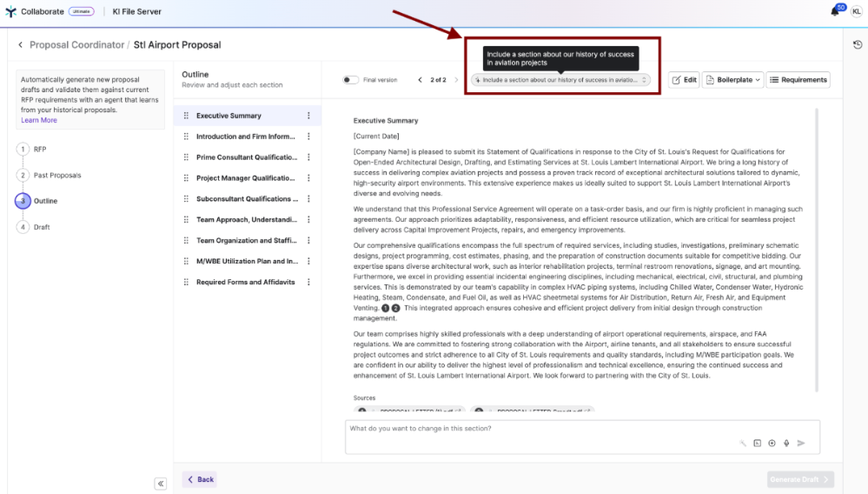Open the Requirements panel button
Image resolution: width=868 pixels, height=494 pixels.
click(x=798, y=80)
